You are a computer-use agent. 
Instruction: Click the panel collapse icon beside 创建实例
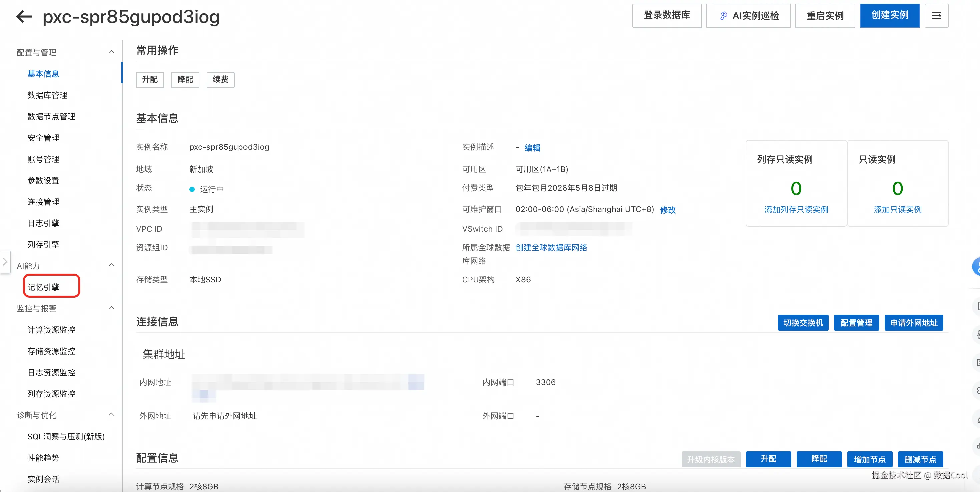937,16
